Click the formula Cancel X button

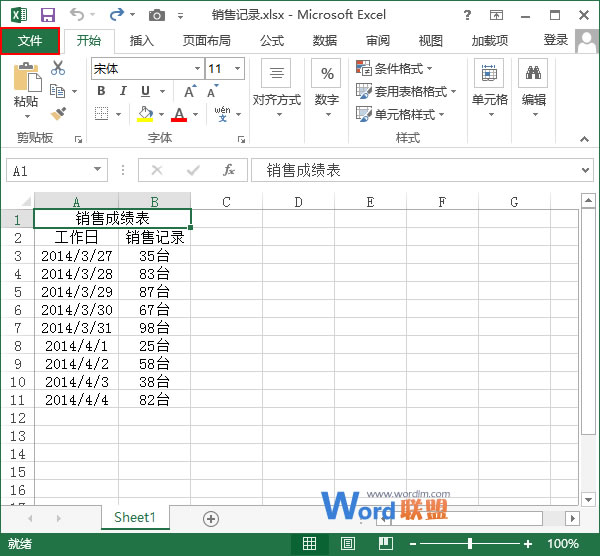tap(157, 170)
